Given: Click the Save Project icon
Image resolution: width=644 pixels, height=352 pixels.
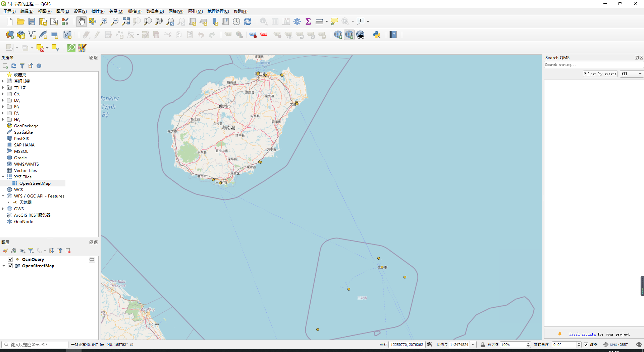Looking at the screenshot, I should [32, 21].
